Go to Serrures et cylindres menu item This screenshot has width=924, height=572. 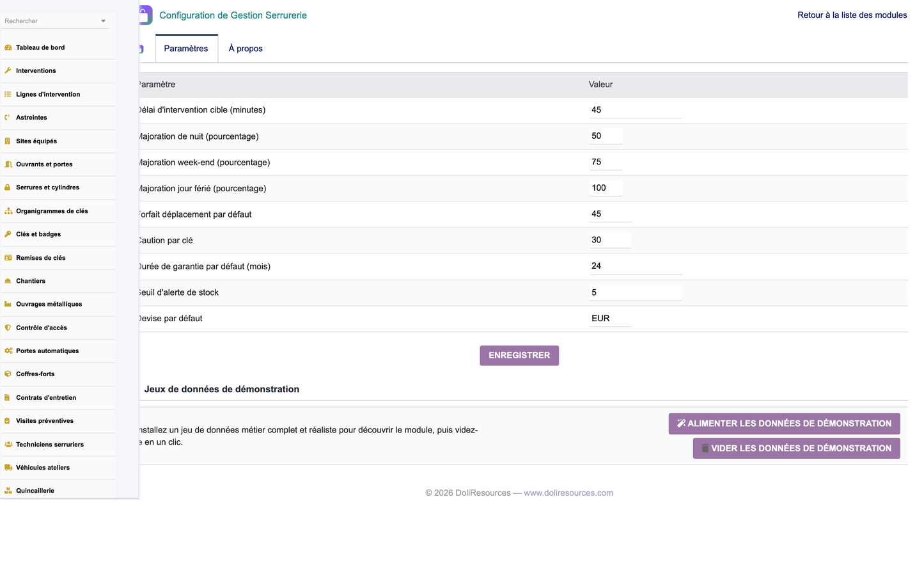48,187
